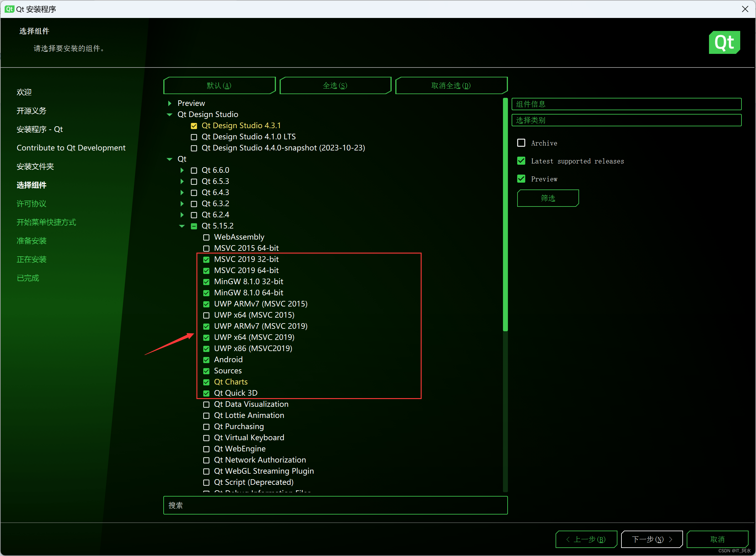This screenshot has width=756, height=556.
Task: Uncheck Qt Design Studio 4.3.1
Action: (x=194, y=126)
